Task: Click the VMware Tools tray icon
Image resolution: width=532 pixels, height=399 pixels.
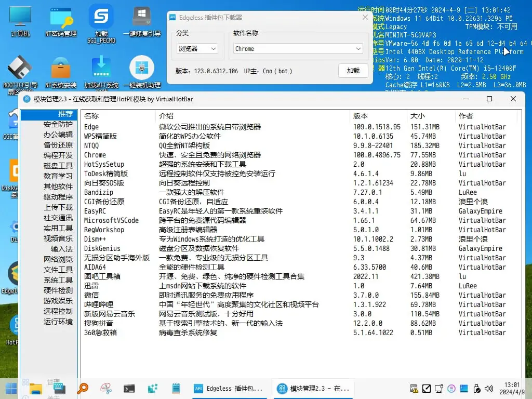Action: (414, 388)
